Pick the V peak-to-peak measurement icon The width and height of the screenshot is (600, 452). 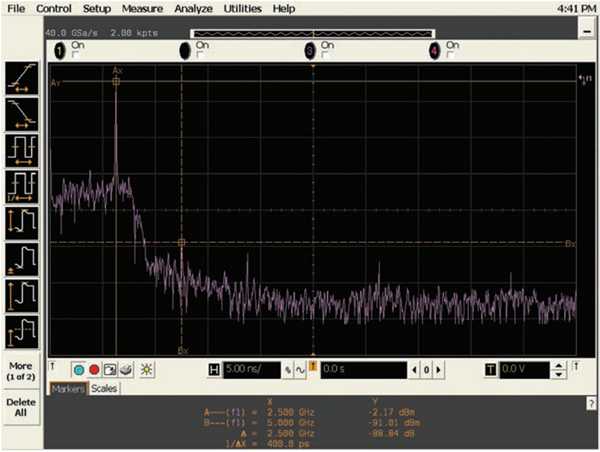[x=22, y=296]
